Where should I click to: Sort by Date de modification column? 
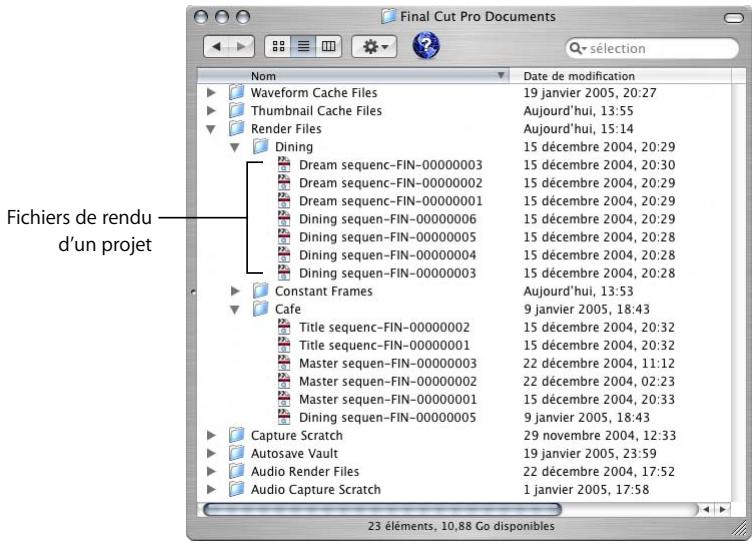coord(620,76)
